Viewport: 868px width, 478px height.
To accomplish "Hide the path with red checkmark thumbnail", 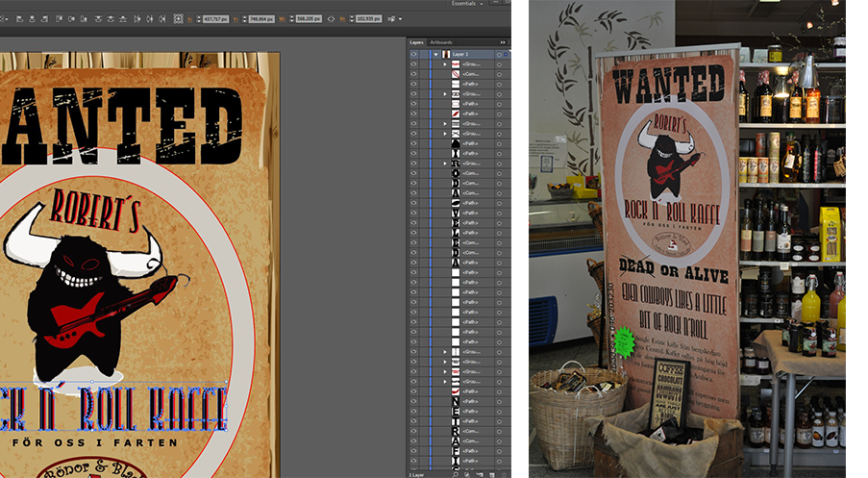I will coord(413,391).
